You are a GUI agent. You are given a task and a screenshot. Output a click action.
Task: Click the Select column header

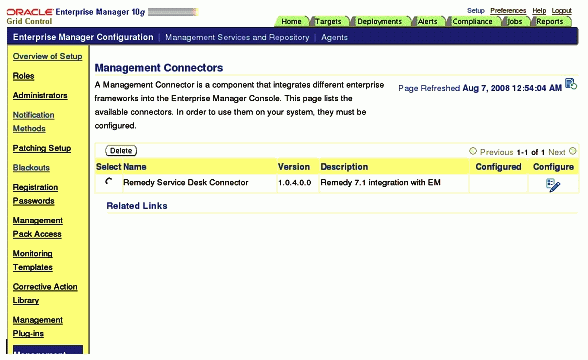[x=108, y=167]
